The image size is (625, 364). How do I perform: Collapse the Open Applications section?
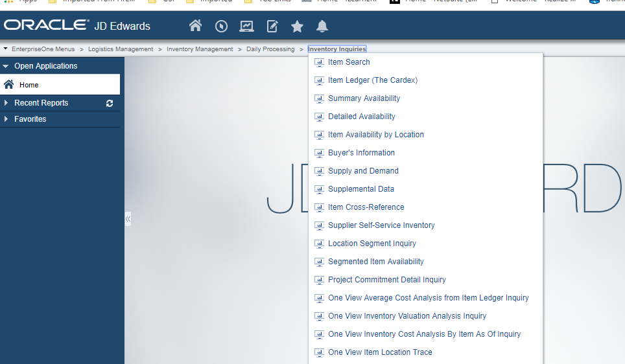point(6,66)
